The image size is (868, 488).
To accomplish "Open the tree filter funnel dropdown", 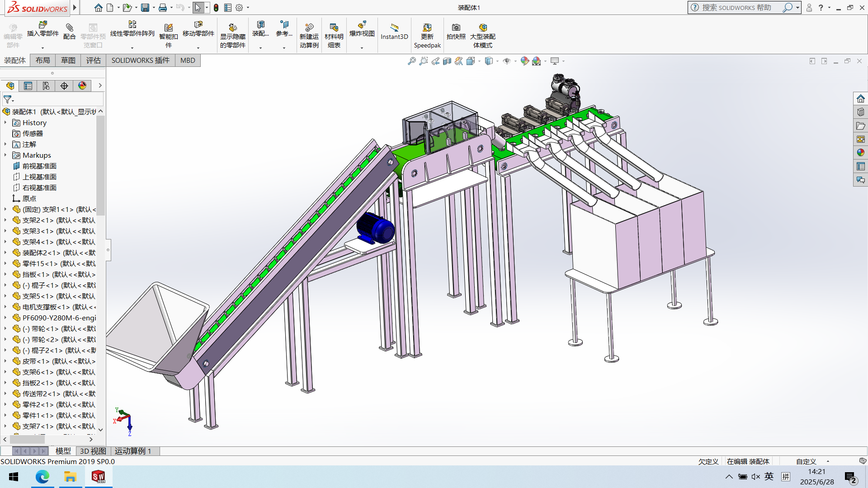I will 9,99.
